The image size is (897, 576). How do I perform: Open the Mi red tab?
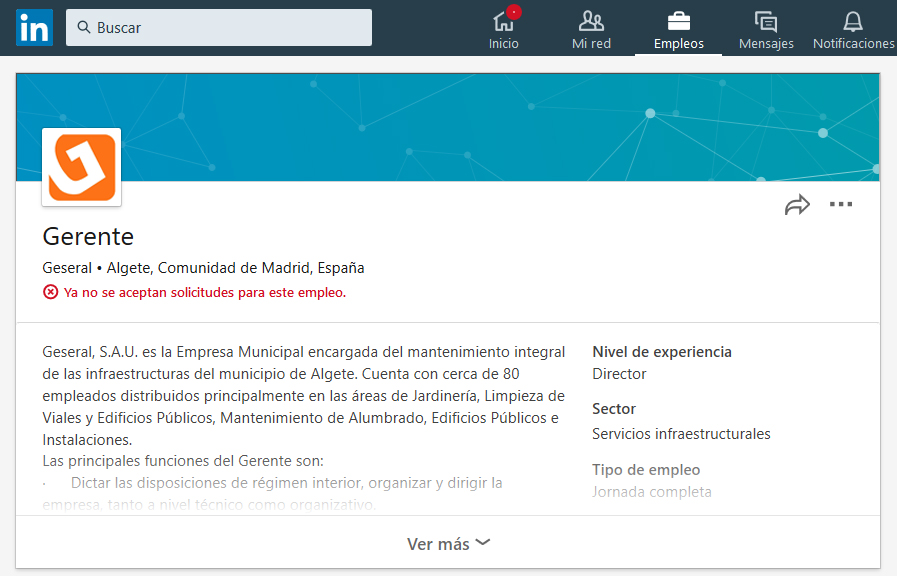[x=591, y=29]
